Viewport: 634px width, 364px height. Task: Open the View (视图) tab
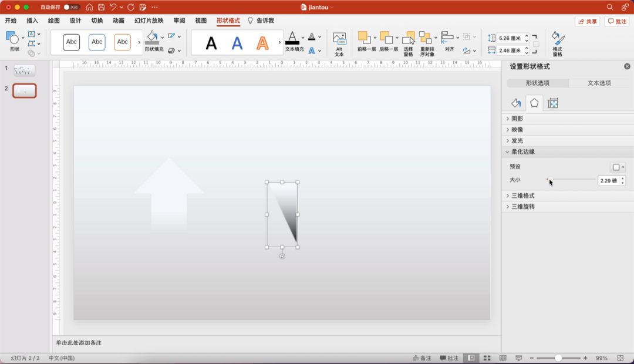(201, 21)
